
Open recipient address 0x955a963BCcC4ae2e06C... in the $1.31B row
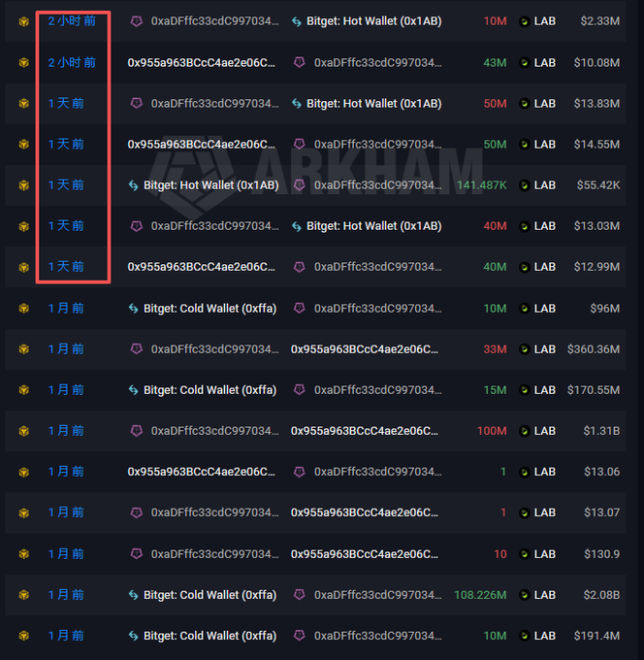365,431
